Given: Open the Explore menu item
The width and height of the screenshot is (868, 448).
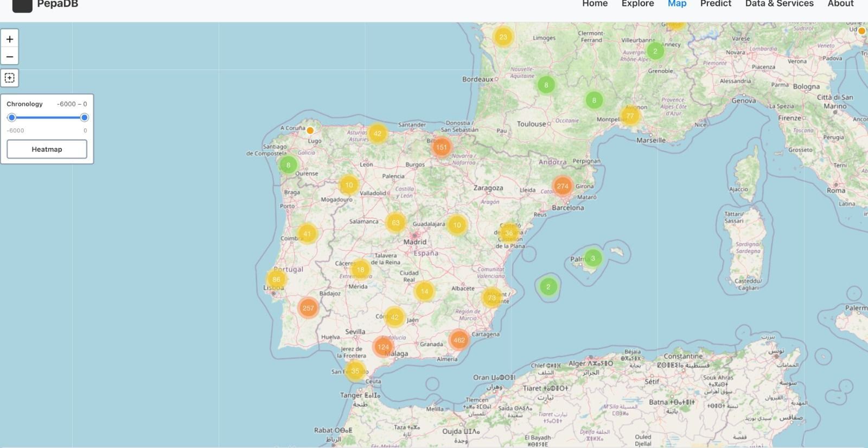Looking at the screenshot, I should pyautogui.click(x=637, y=4).
